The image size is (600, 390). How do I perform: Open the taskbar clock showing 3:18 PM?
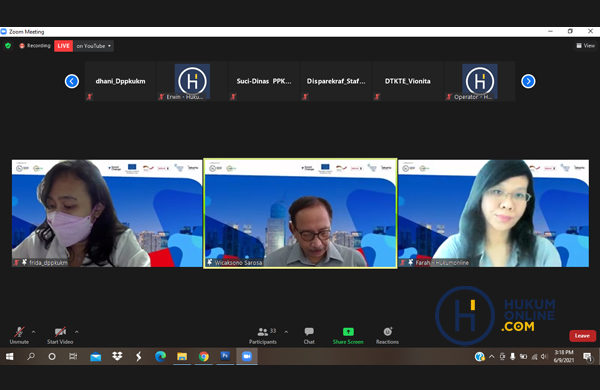pyautogui.click(x=564, y=356)
